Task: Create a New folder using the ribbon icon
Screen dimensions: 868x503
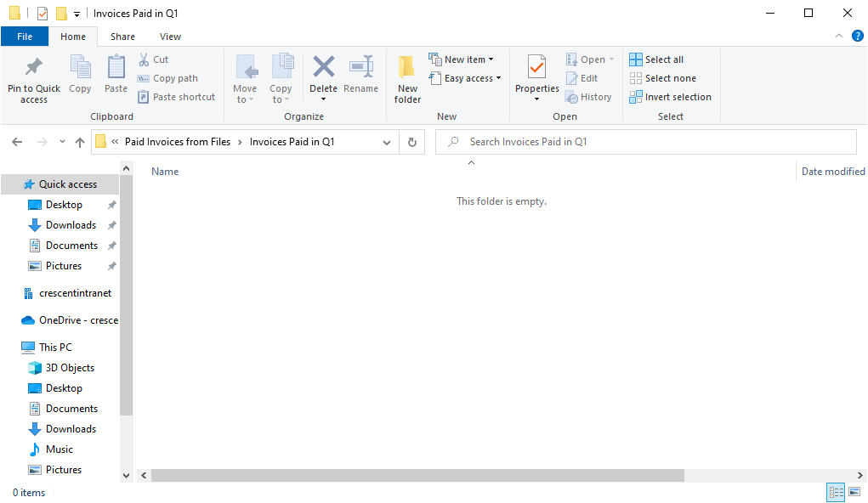Action: click(x=406, y=76)
